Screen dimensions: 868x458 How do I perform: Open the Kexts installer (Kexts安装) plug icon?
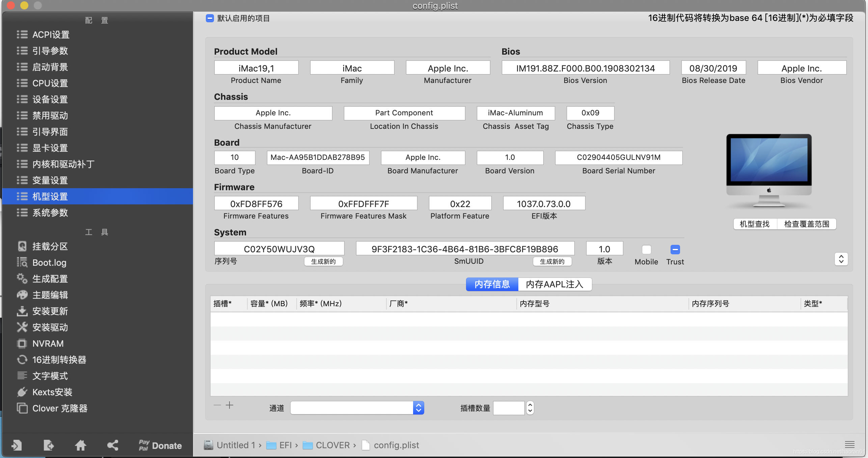click(x=22, y=392)
